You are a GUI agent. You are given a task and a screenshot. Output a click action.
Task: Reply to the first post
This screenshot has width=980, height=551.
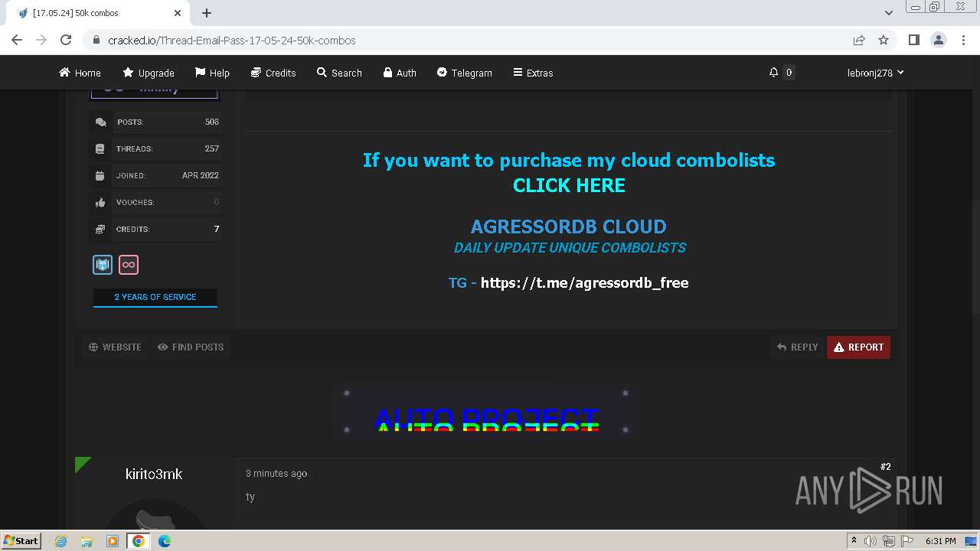(798, 347)
